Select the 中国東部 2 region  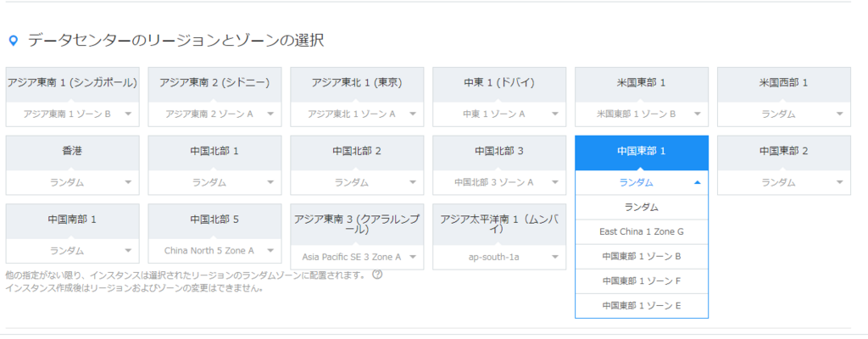click(784, 152)
